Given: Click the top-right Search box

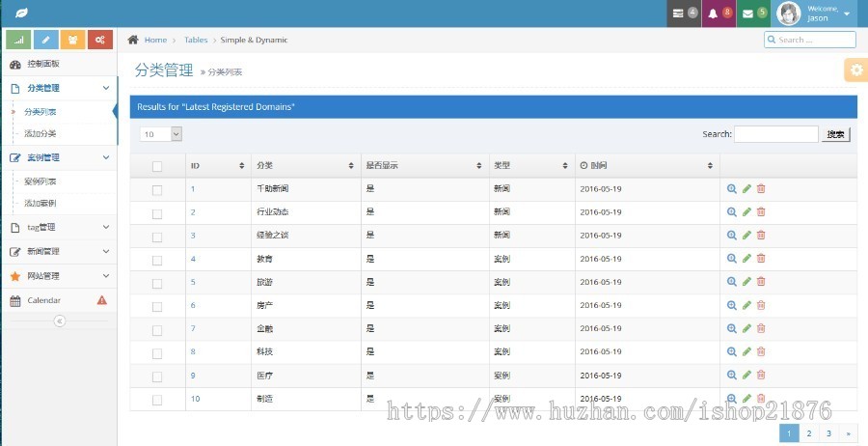Looking at the screenshot, I should click(810, 40).
